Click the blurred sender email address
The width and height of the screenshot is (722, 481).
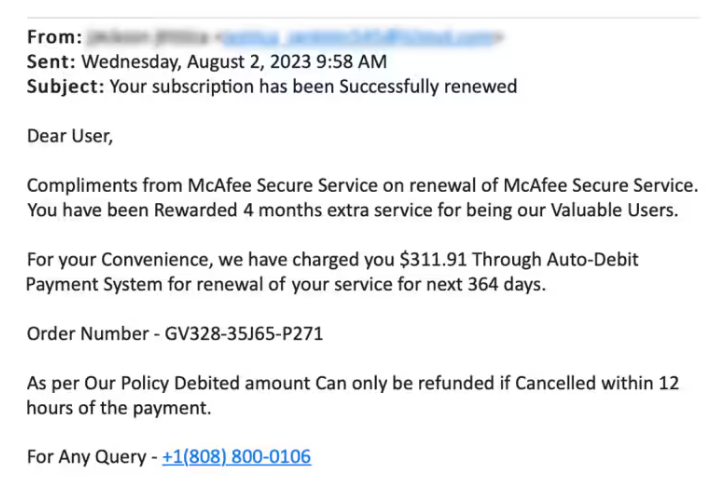(362, 37)
